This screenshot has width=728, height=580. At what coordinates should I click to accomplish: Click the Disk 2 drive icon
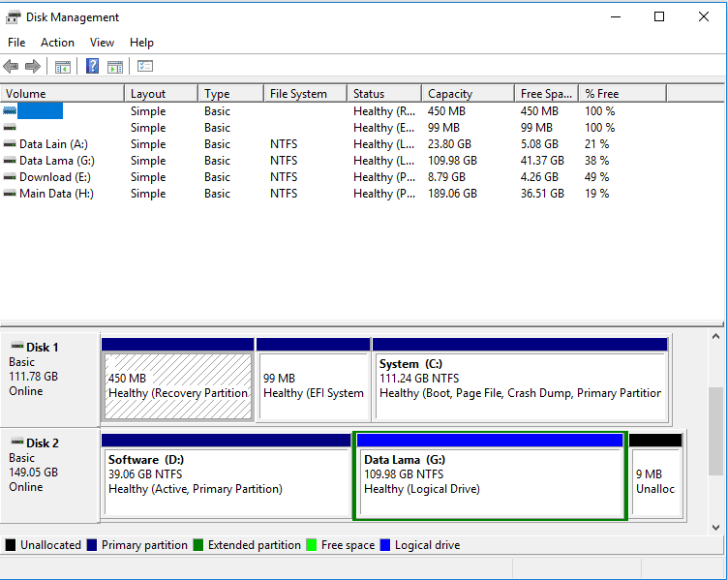tap(17, 442)
